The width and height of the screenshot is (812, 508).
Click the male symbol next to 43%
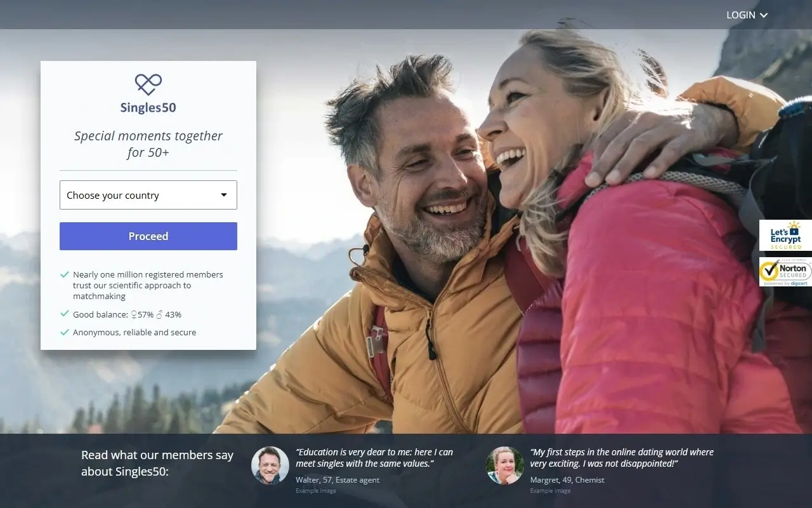159,314
